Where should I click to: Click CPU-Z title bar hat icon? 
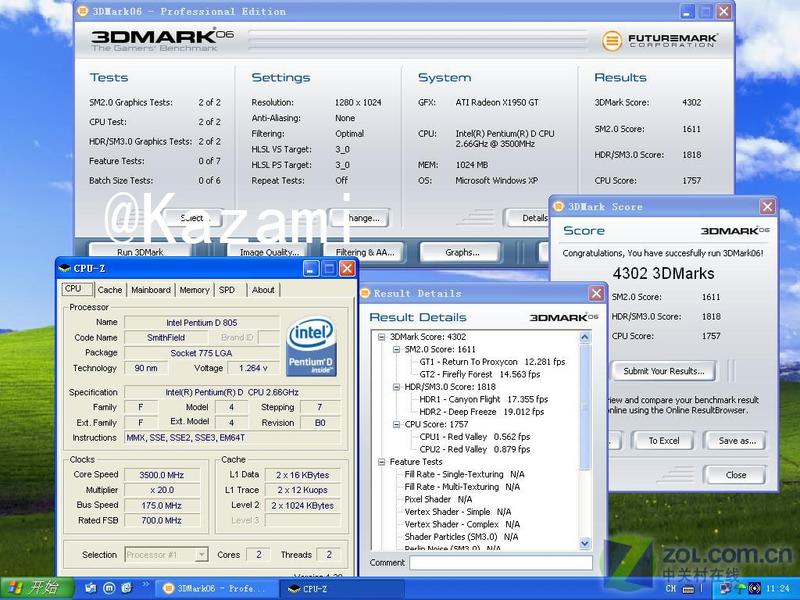(x=65, y=268)
